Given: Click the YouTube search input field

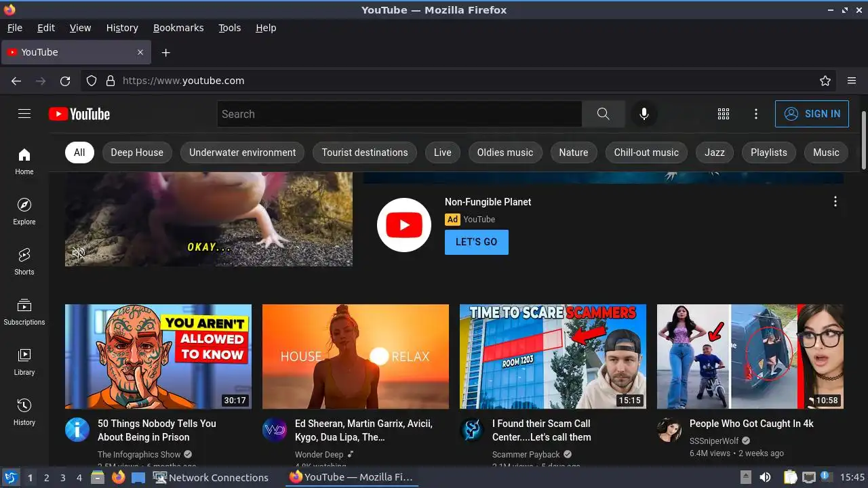Looking at the screenshot, I should coord(399,114).
